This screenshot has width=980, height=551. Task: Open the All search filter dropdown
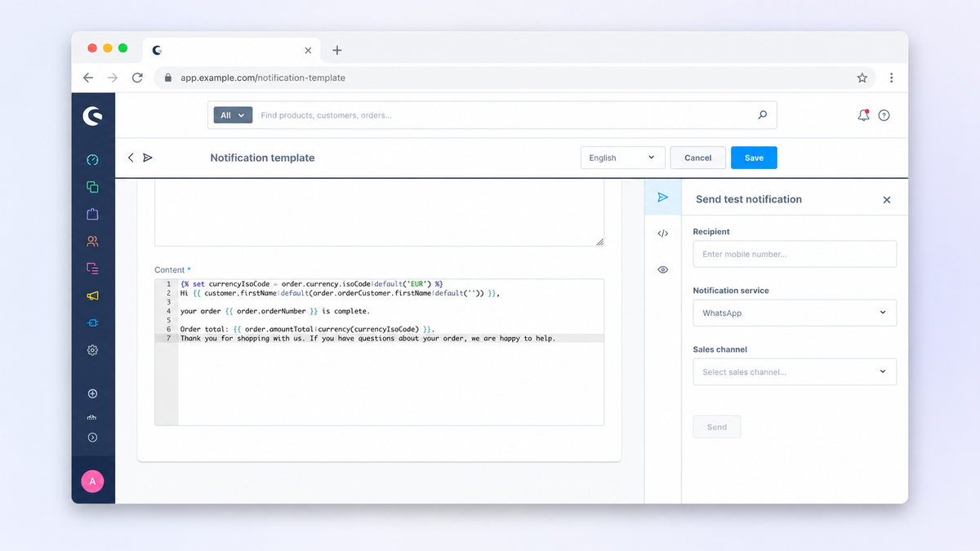pyautogui.click(x=233, y=115)
